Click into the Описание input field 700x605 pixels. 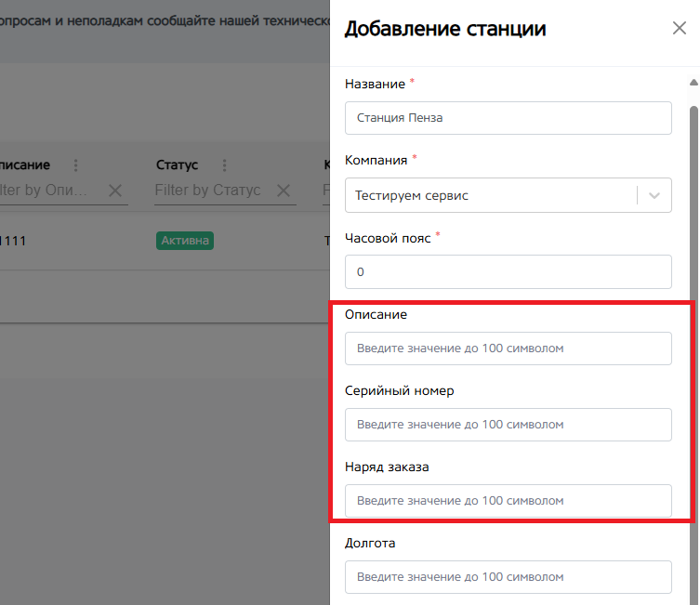(508, 349)
